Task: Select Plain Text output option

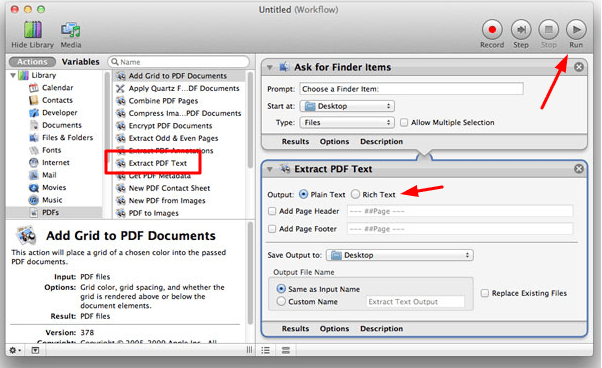Action: (303, 195)
